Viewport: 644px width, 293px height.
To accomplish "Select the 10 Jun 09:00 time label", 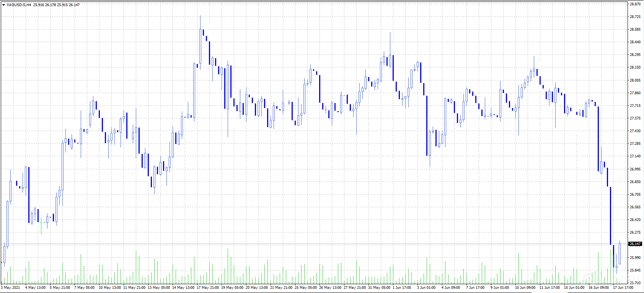I will tap(525, 288).
